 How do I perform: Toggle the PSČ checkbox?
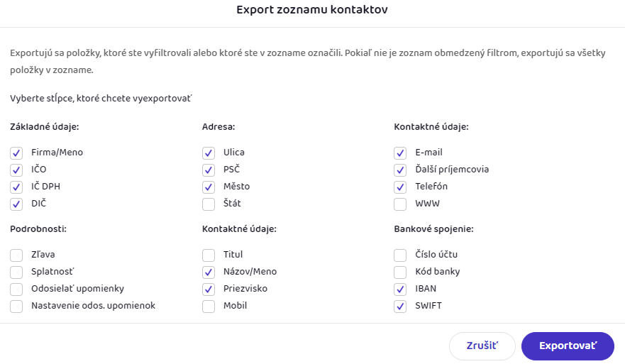[209, 170]
